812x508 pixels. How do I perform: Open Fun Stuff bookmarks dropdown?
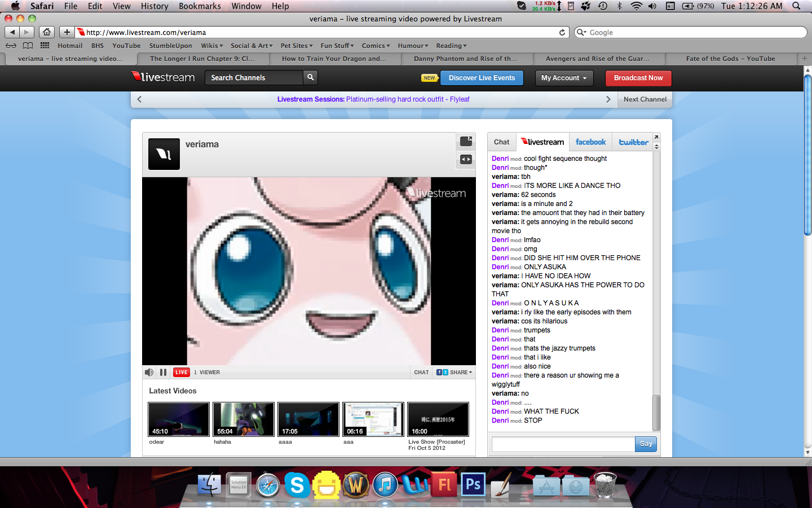pos(337,46)
